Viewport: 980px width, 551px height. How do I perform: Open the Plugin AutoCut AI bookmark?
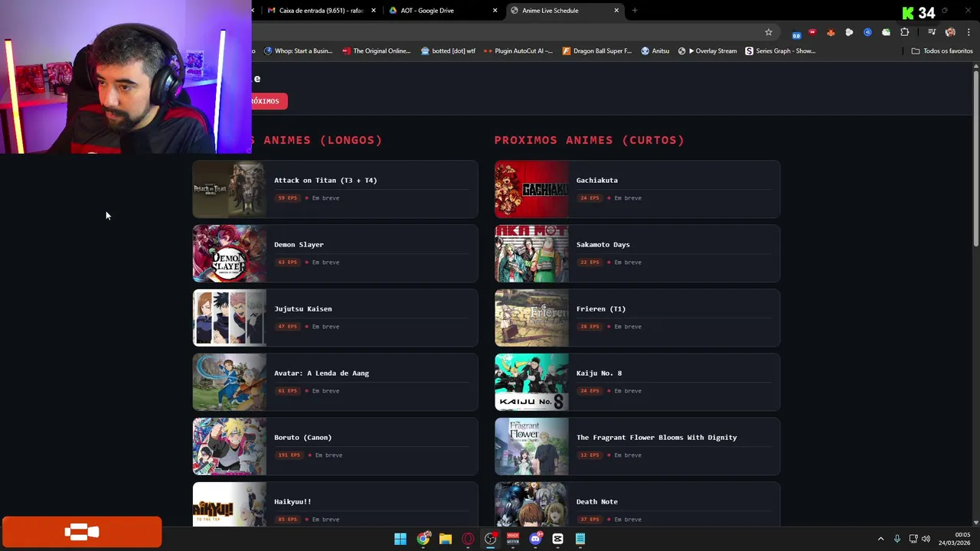coord(518,51)
